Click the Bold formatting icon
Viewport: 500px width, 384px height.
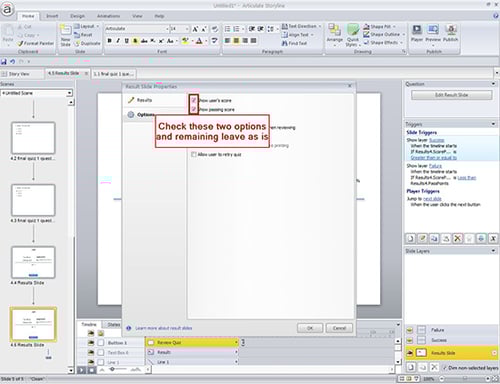point(109,41)
